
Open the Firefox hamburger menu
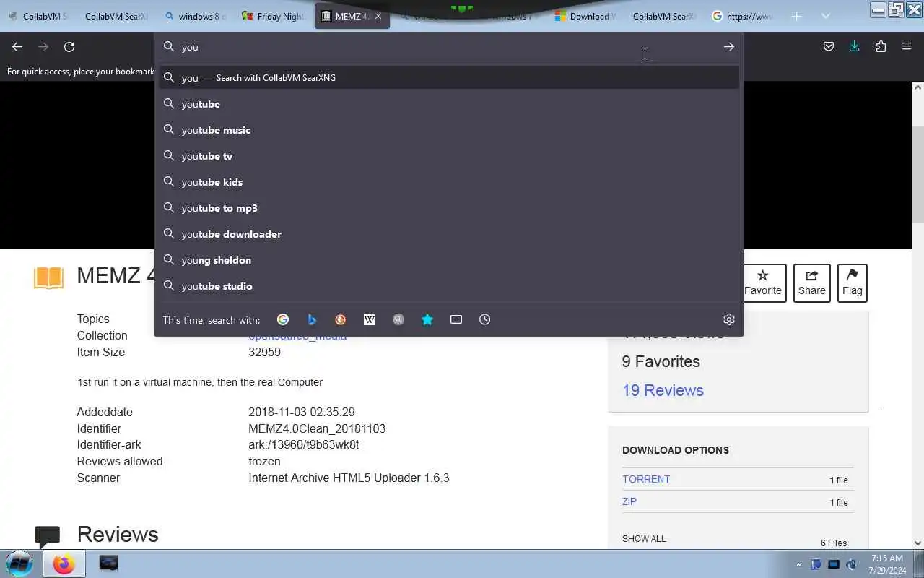pyautogui.click(x=907, y=47)
